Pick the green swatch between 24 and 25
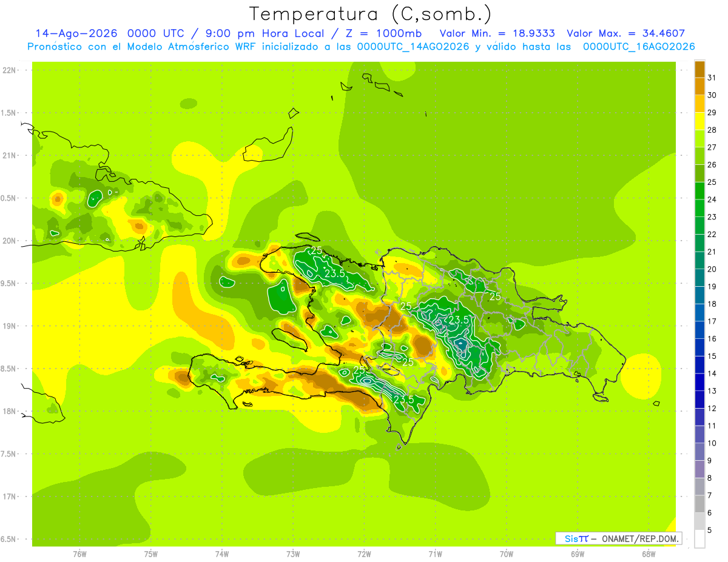 click(699, 191)
